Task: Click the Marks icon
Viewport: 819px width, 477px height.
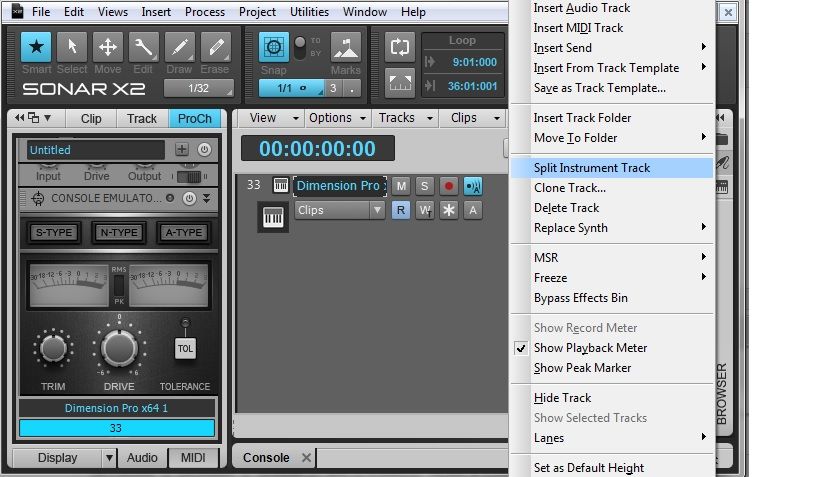Action: click(x=346, y=49)
